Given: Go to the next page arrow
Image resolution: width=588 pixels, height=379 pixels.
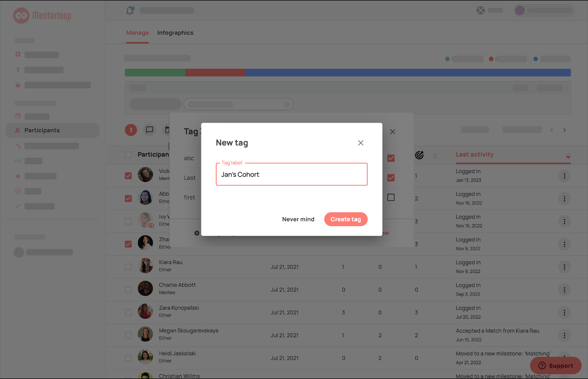Looking at the screenshot, I should click(564, 130).
